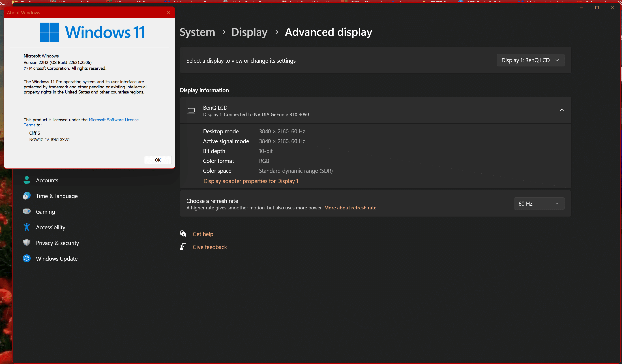
Task: Click "Standard dynamic range (SDR)" value
Action: coord(296,171)
